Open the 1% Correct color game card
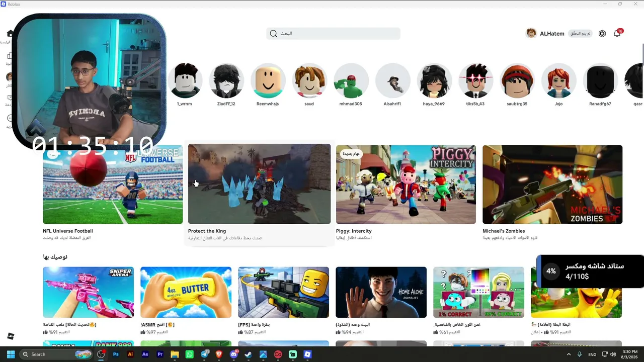This screenshot has width=644, height=362. point(478,292)
